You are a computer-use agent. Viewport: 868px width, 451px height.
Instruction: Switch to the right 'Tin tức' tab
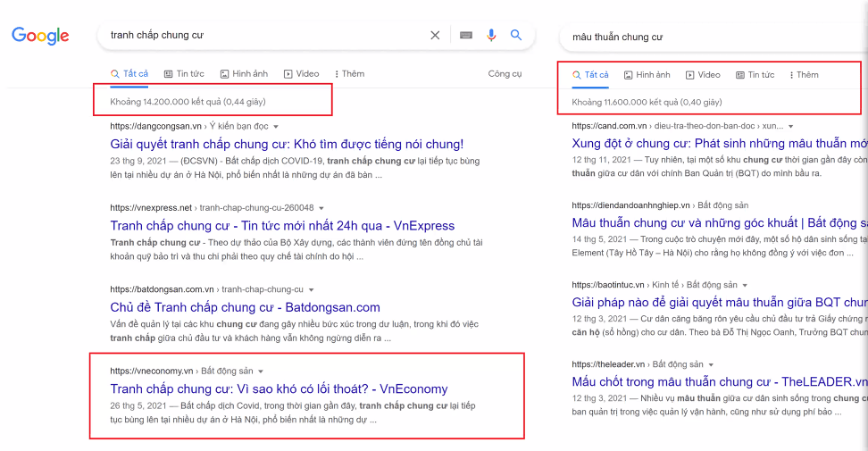pyautogui.click(x=755, y=75)
